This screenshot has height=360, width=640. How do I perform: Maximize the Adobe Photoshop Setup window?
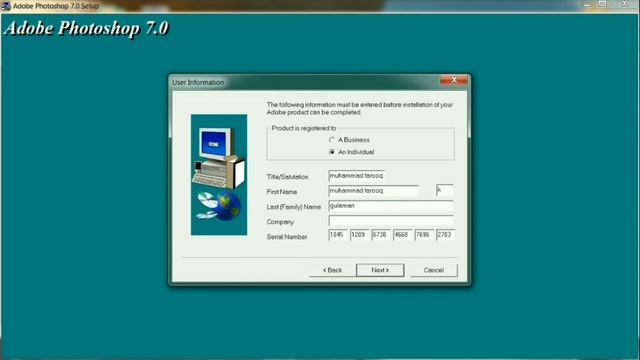[x=602, y=4]
